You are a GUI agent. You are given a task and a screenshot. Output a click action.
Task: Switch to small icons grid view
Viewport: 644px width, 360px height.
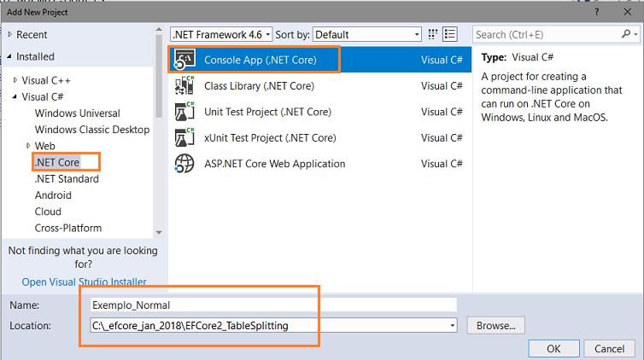pyautogui.click(x=432, y=34)
